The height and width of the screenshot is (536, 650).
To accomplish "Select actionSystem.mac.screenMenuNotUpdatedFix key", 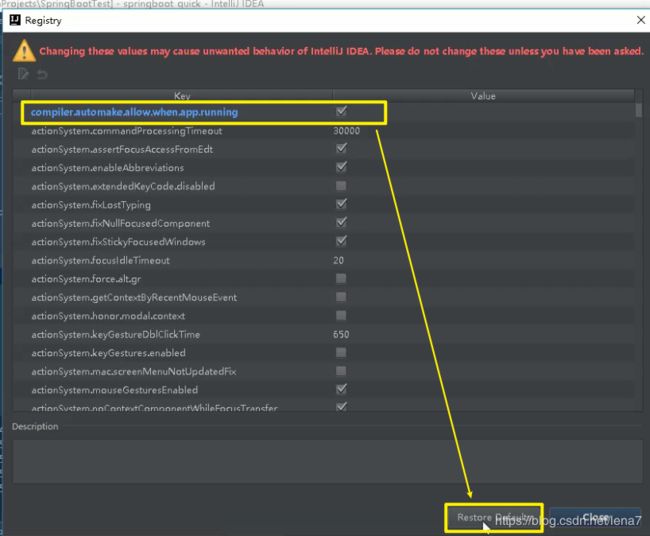I will (x=134, y=371).
